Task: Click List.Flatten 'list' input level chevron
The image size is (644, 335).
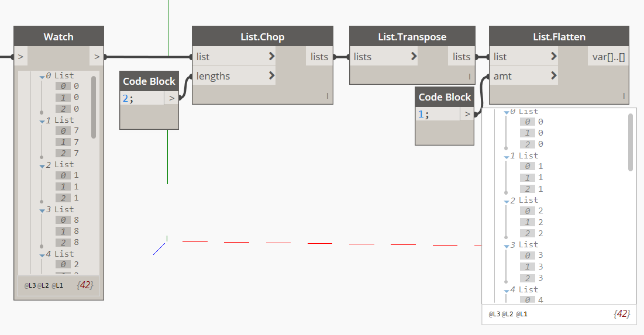Action: pyautogui.click(x=553, y=57)
